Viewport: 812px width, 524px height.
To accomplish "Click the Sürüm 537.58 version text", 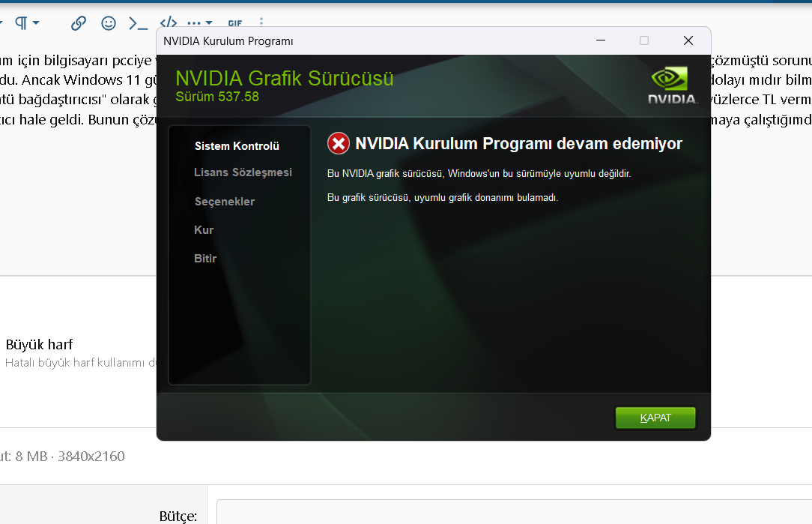I will pos(217,97).
